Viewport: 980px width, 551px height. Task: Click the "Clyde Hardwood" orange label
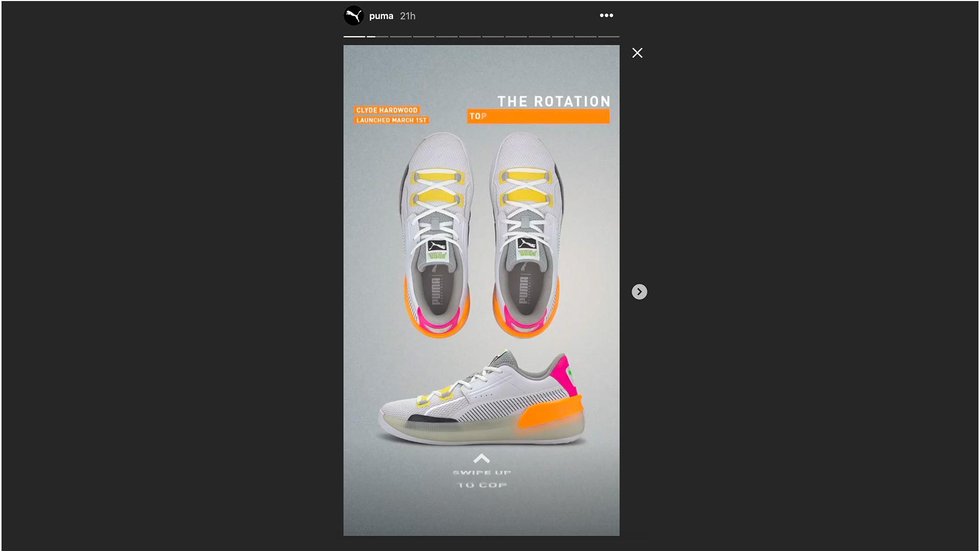click(386, 110)
